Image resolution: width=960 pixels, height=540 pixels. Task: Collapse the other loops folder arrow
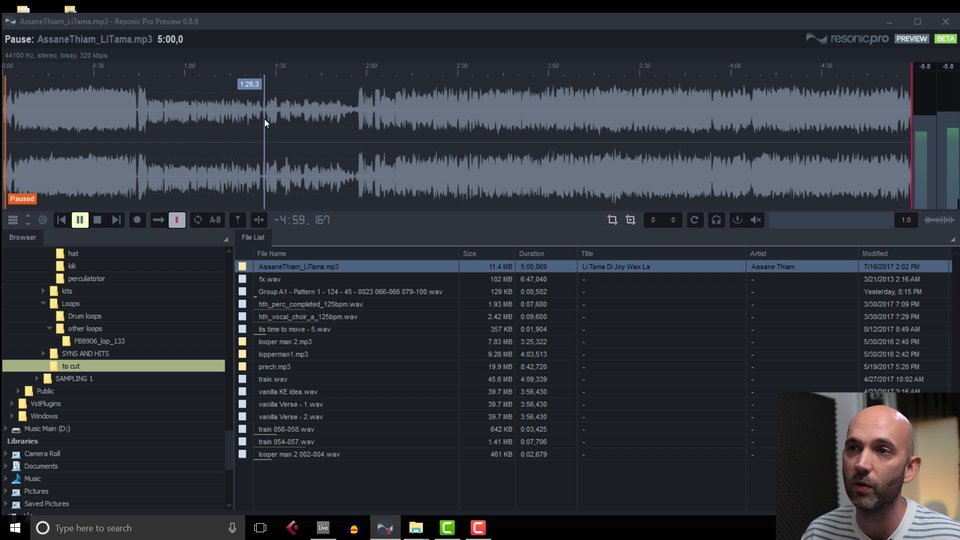pos(50,328)
